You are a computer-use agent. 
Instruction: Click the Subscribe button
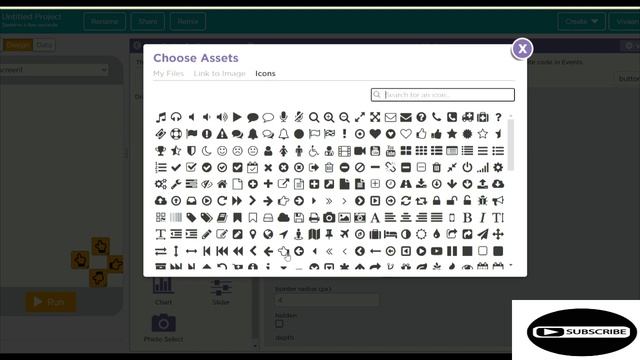[582, 332]
